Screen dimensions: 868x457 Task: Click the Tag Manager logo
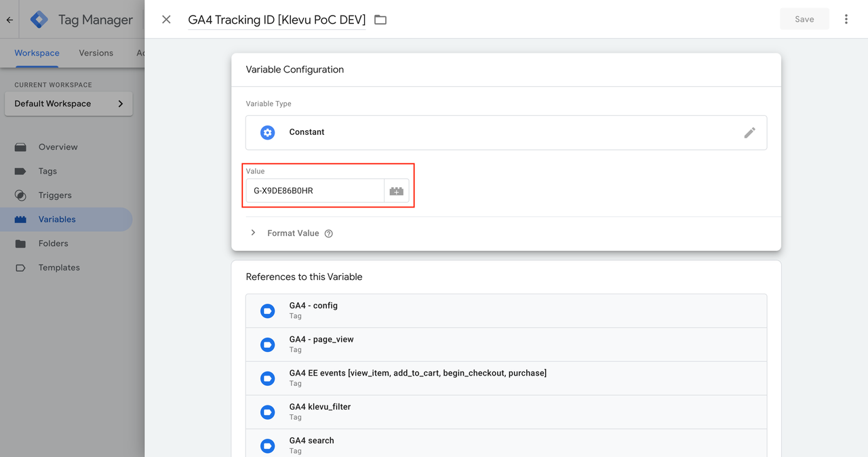[x=40, y=20]
